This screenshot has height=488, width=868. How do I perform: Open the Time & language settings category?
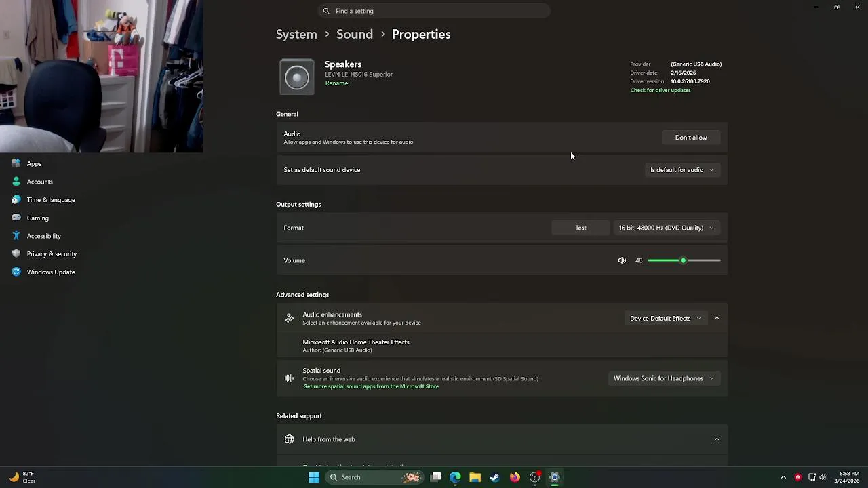tap(51, 200)
